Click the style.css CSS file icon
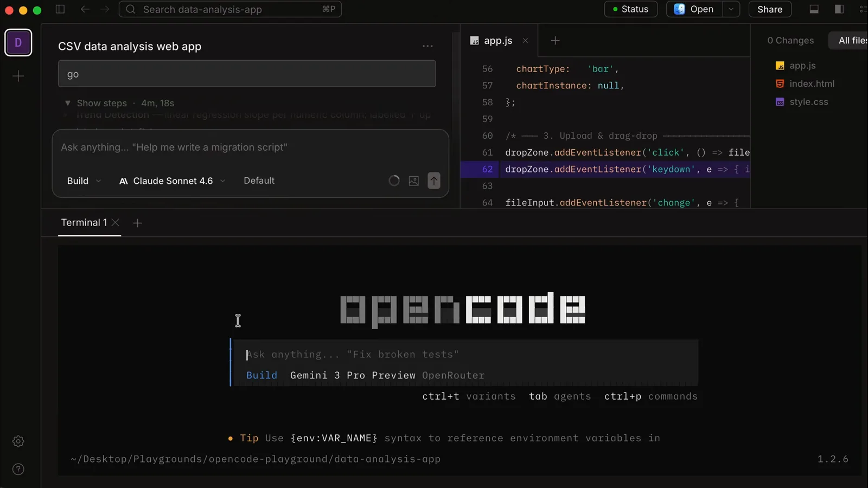The width and height of the screenshot is (868, 488). pyautogui.click(x=780, y=102)
